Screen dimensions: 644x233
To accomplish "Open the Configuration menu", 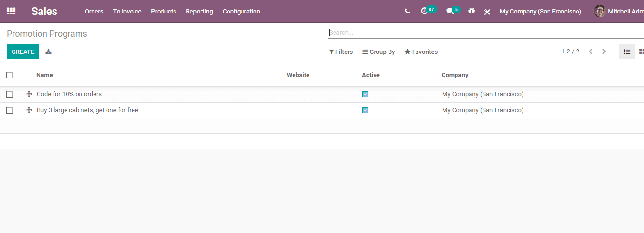I will [x=241, y=11].
